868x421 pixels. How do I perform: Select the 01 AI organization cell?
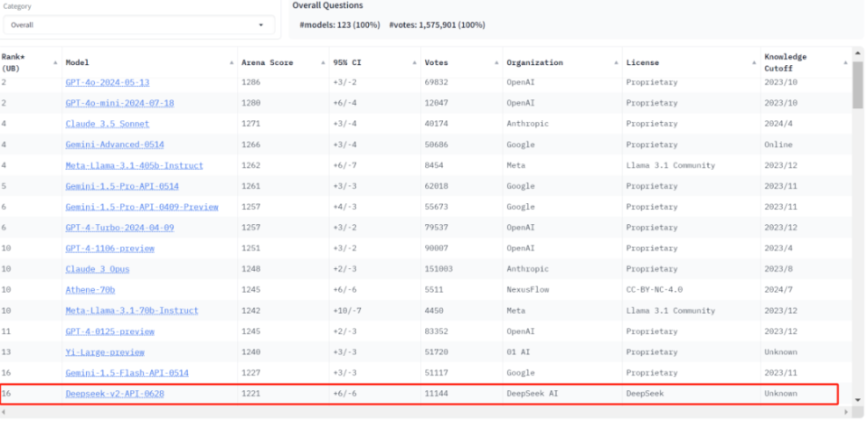click(x=518, y=351)
